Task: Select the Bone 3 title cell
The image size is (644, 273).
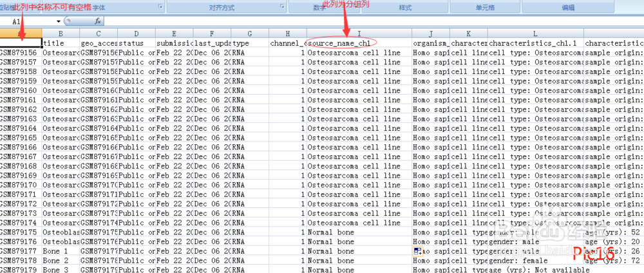Action: (x=61, y=270)
